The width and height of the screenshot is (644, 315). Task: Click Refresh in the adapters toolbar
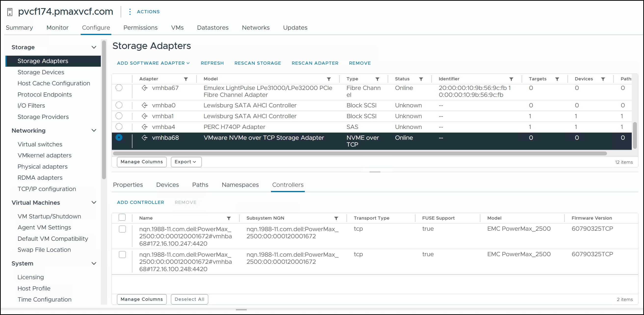click(212, 63)
